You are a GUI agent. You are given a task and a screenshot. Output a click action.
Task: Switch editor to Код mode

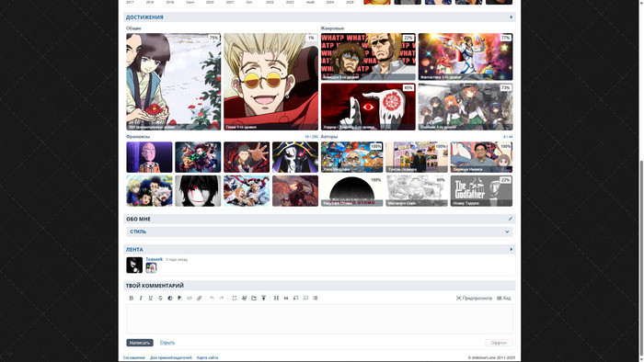(x=504, y=298)
